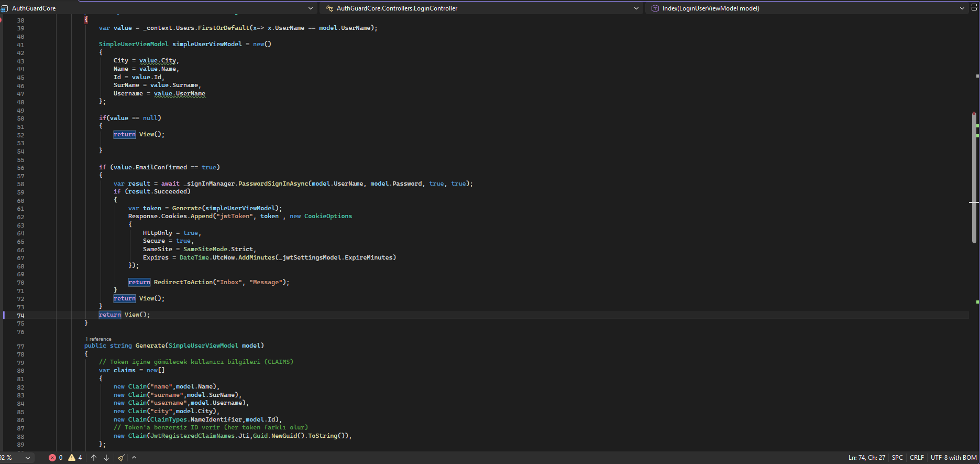
Task: Click the split editor icon at top right
Action: click(x=975, y=8)
